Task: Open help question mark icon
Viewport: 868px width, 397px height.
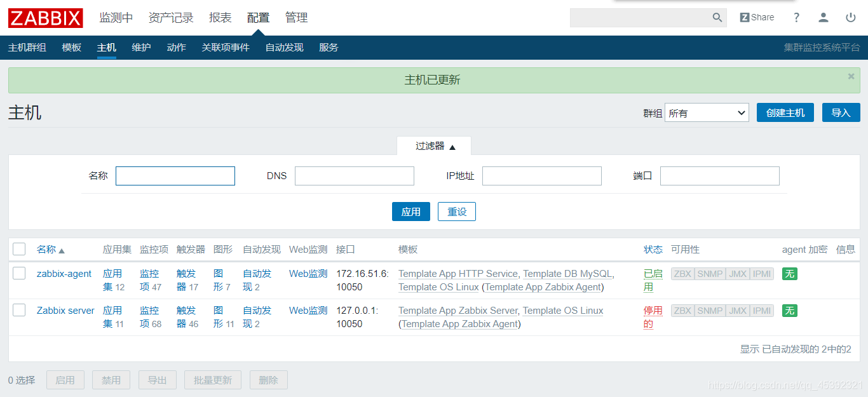Action: pyautogui.click(x=796, y=18)
